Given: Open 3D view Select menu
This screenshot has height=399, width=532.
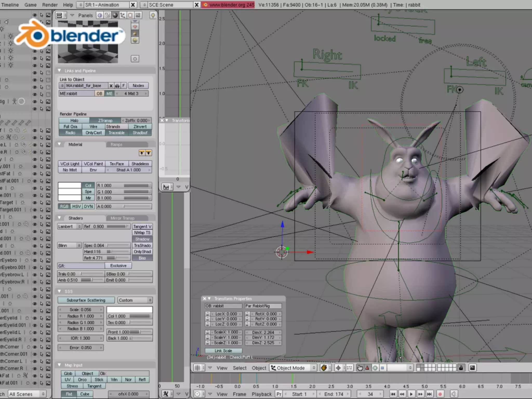Looking at the screenshot, I should [x=240, y=368].
